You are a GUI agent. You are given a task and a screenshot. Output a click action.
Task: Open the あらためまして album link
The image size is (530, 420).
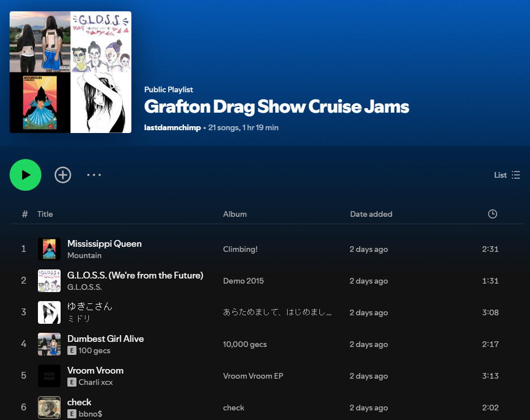point(277,312)
